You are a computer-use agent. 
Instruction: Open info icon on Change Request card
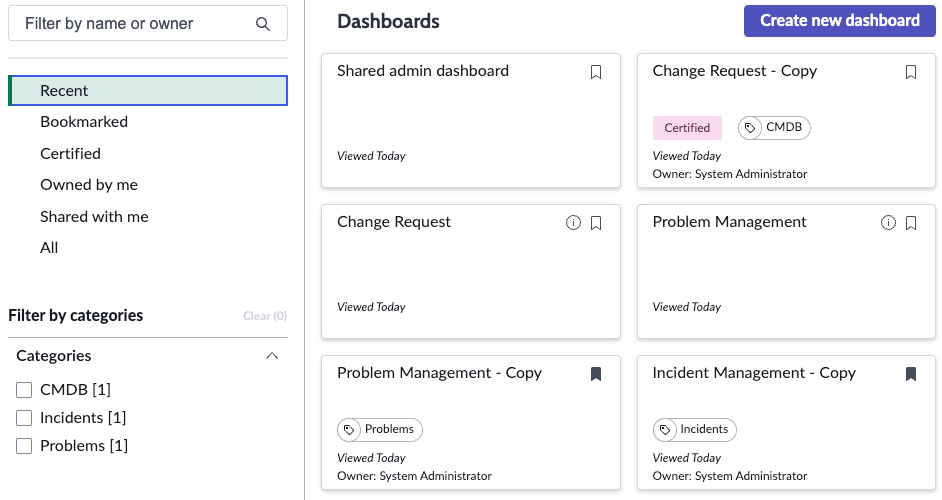(573, 223)
